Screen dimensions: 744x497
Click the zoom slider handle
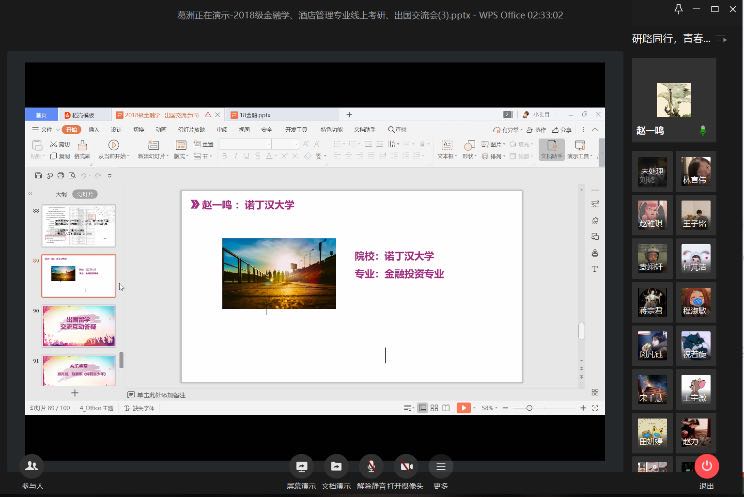coord(529,408)
